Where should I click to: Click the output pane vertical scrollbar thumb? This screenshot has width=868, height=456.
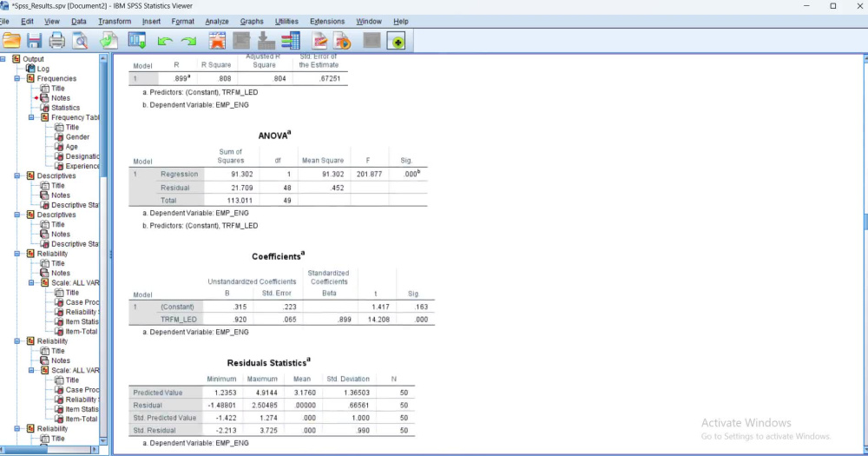865,222
